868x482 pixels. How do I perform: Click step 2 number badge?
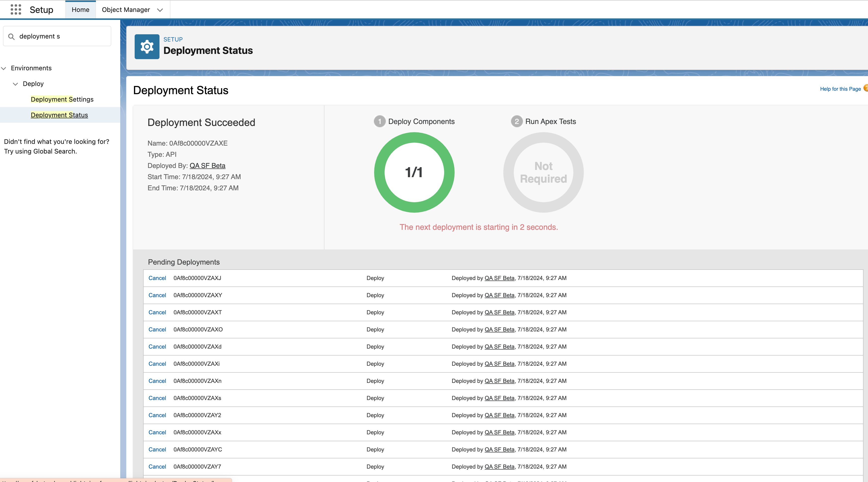(x=516, y=121)
